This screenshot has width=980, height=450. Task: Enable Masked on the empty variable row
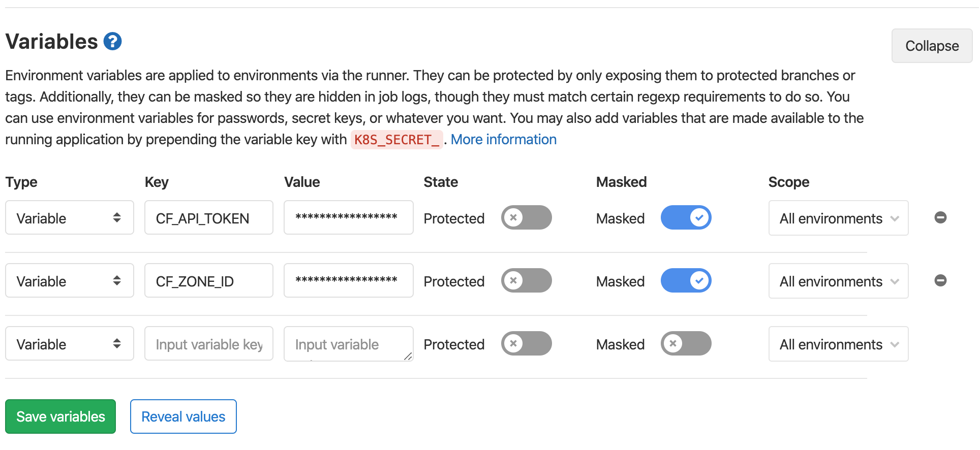(x=686, y=343)
